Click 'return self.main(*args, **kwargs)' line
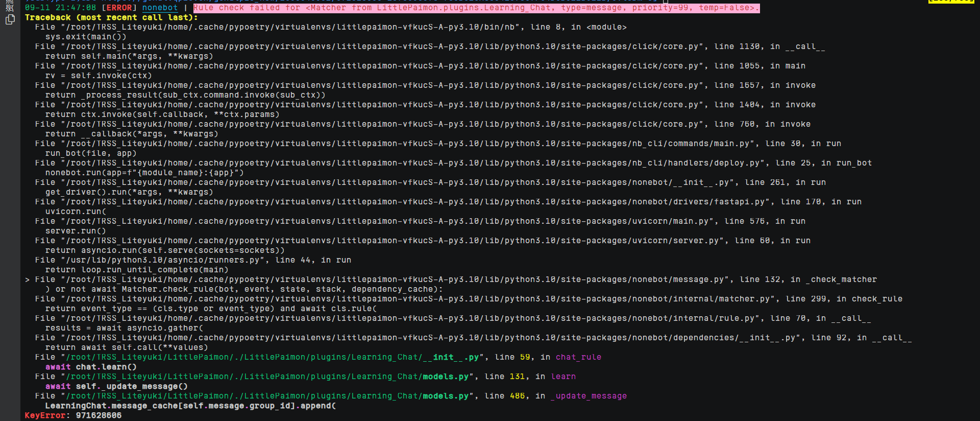The image size is (980, 421). pos(129,56)
